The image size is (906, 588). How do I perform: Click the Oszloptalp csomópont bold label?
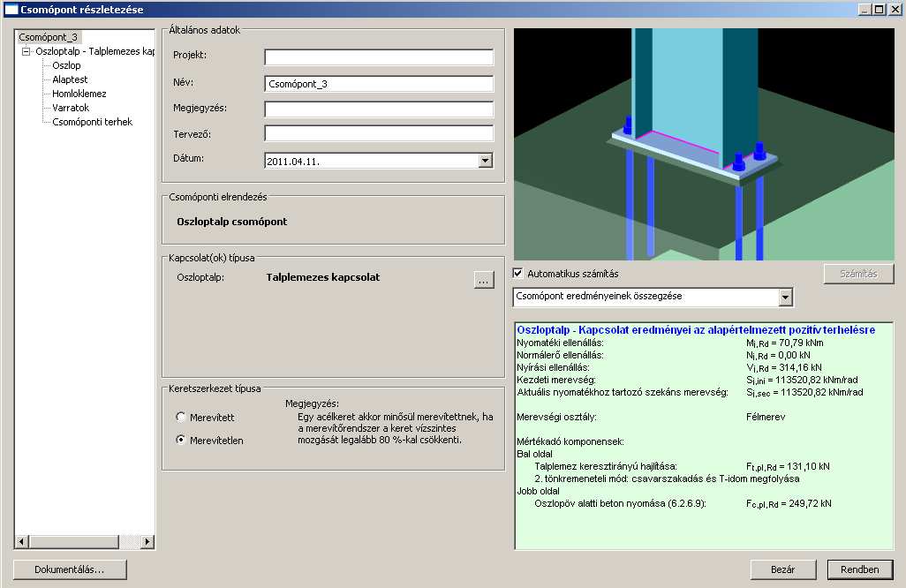coord(231,222)
